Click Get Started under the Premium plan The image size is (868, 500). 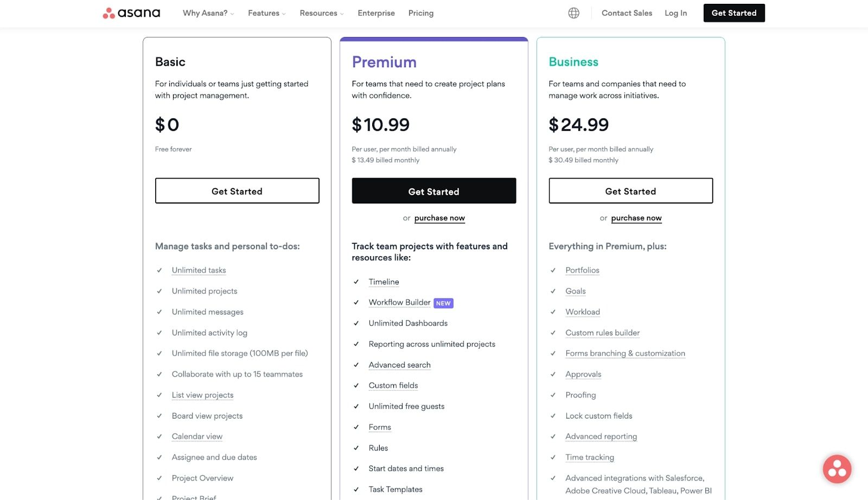(433, 191)
